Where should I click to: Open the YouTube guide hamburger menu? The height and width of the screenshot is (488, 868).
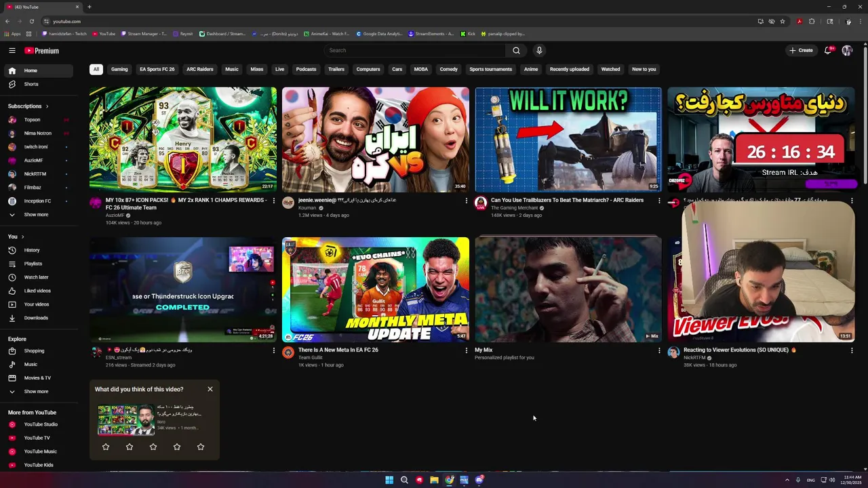pos(12,50)
